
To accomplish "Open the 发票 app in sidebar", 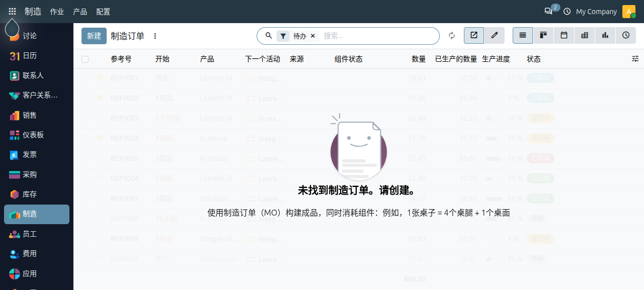I will [37, 155].
